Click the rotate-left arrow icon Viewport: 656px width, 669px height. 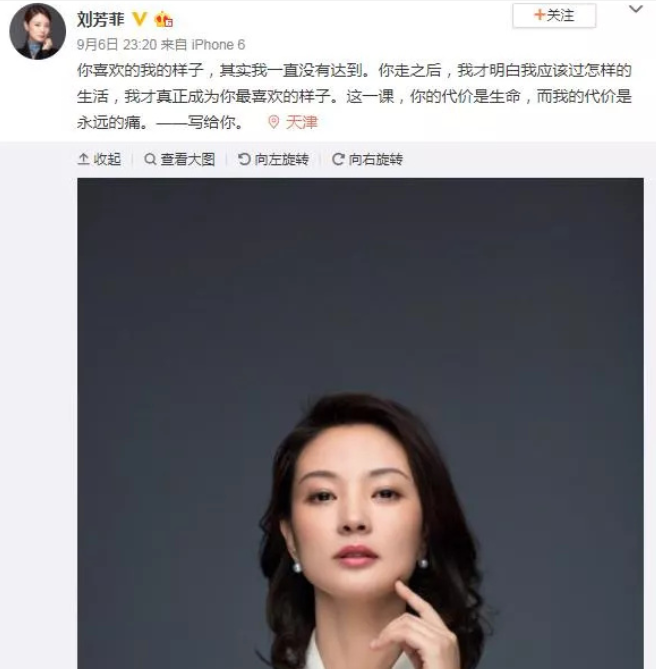tap(244, 159)
